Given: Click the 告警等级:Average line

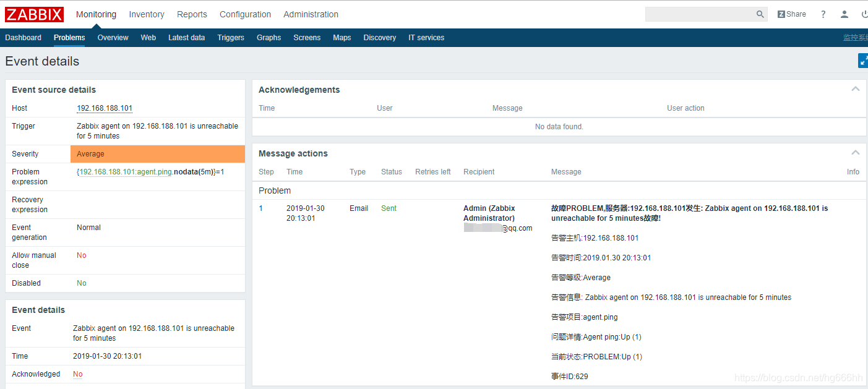Looking at the screenshot, I should coord(581,278).
